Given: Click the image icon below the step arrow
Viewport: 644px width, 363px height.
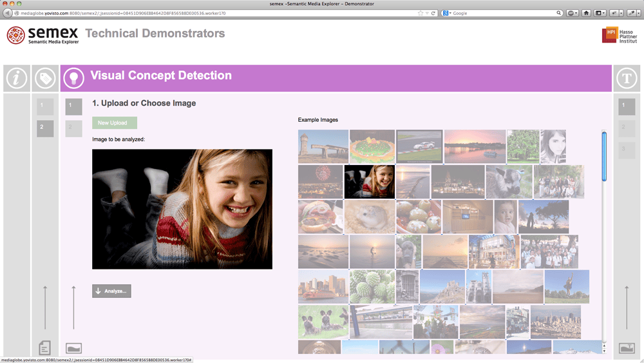Looking at the screenshot, I should 74,349.
